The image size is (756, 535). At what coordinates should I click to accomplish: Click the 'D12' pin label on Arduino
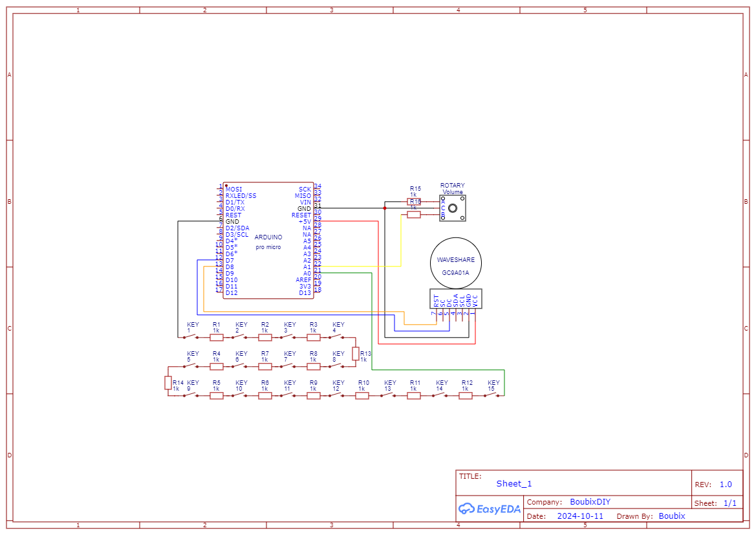coord(232,293)
